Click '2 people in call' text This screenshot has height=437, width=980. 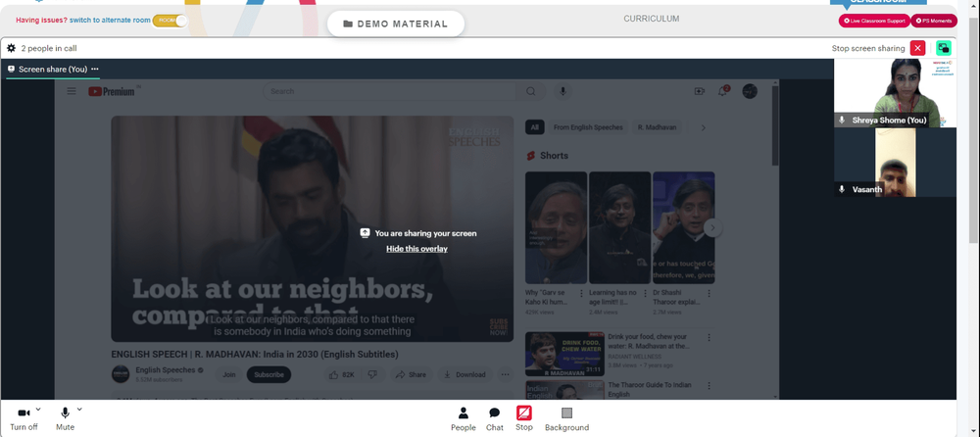click(x=49, y=48)
